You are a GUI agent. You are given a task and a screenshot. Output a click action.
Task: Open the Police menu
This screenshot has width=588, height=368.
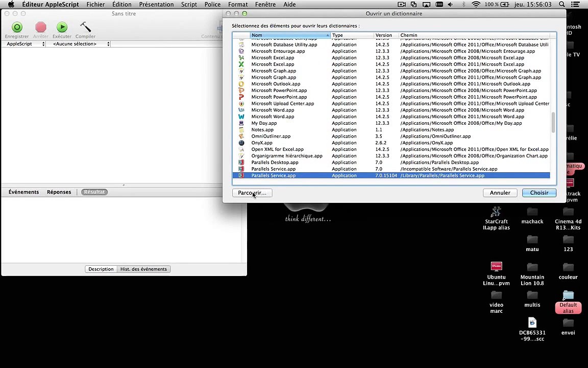click(x=213, y=5)
